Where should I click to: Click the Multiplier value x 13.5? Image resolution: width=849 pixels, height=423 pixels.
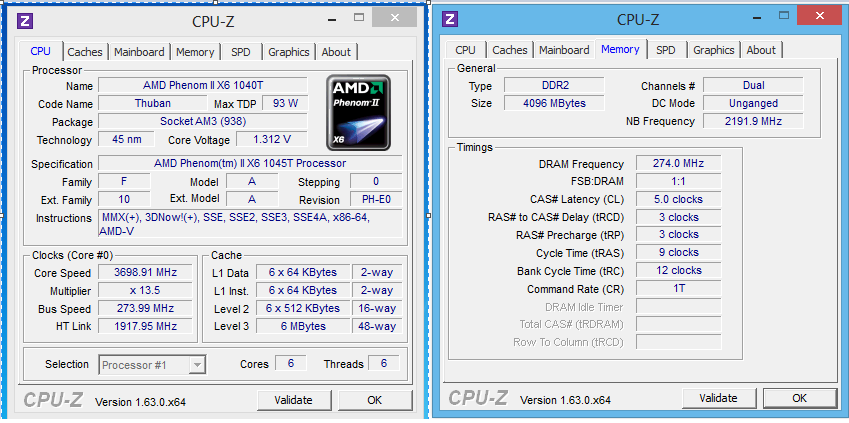(x=146, y=290)
